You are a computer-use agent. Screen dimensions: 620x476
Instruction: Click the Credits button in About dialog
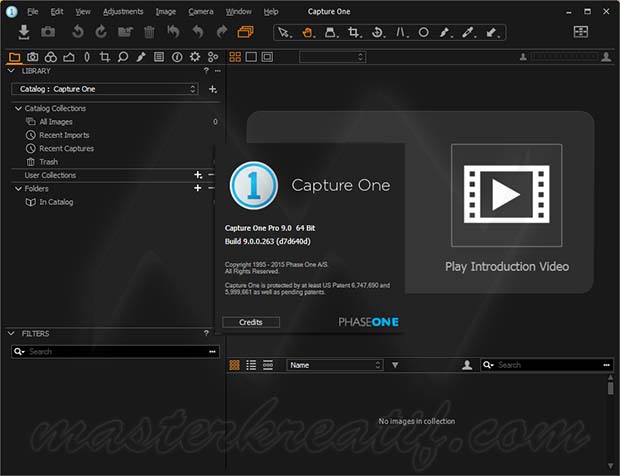(251, 322)
